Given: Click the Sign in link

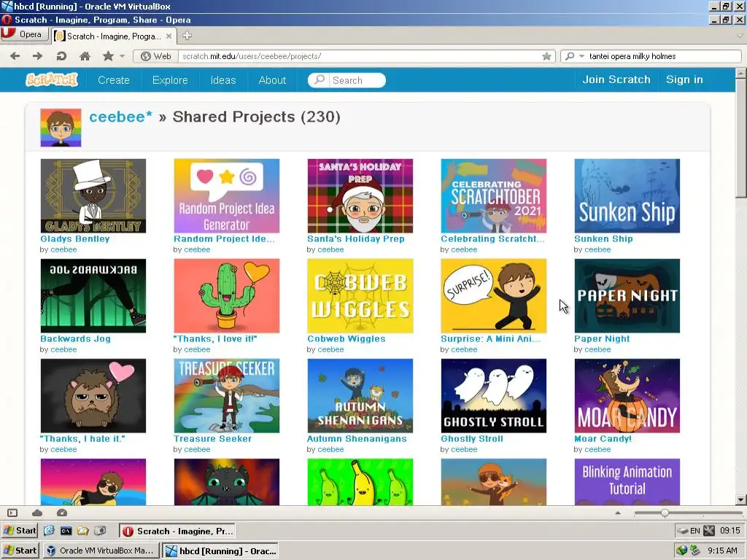Looking at the screenshot, I should pos(684,79).
